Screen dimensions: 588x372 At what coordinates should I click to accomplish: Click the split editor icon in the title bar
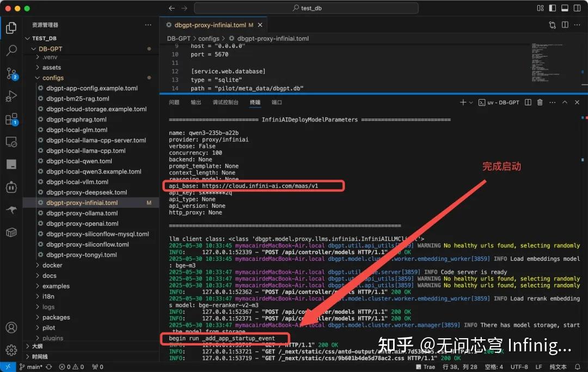pos(564,25)
